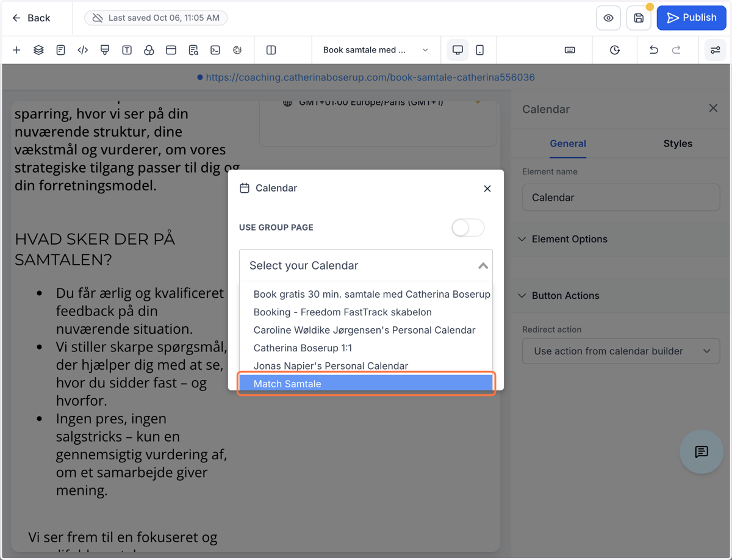The image size is (732, 560).
Task: Click the cookie consent icon
Action: pos(237,50)
